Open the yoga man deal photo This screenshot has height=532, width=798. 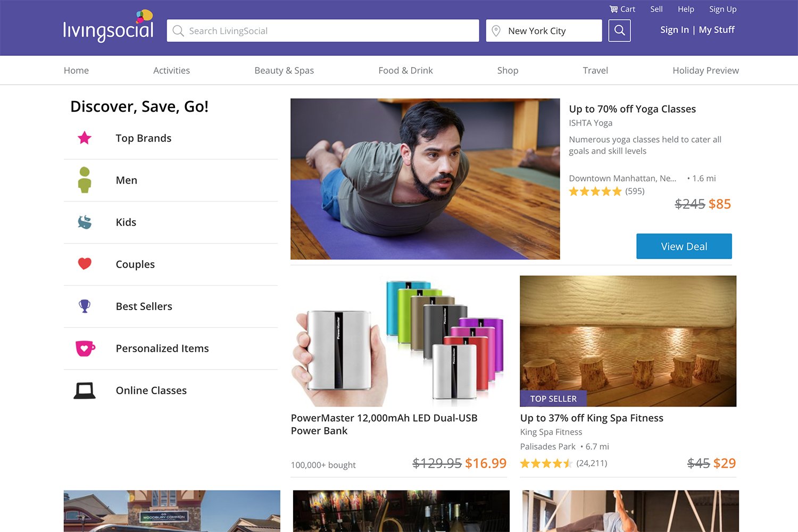pos(425,179)
